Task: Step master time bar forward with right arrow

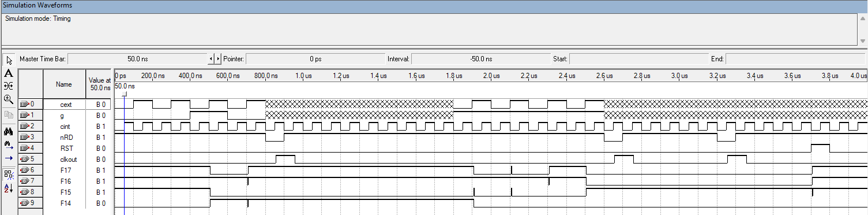Action: point(218,59)
